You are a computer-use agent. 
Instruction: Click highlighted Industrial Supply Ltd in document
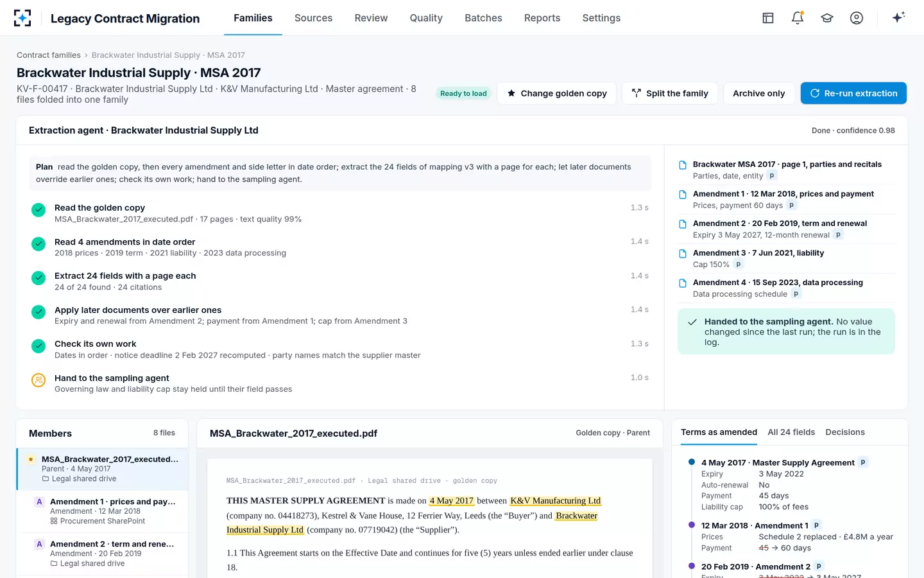[x=265, y=530]
